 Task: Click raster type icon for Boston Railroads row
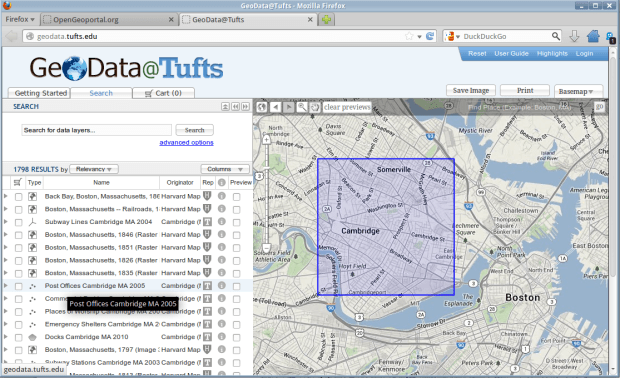(32, 209)
